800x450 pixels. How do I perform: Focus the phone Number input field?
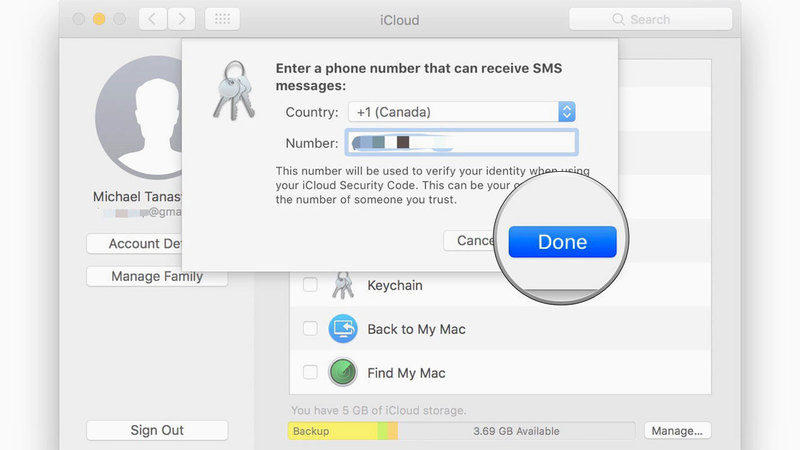[x=461, y=143]
